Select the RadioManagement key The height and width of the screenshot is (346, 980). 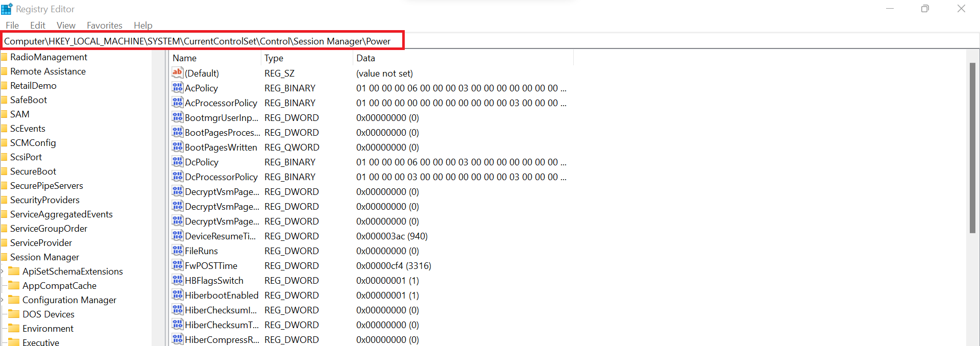pos(48,57)
